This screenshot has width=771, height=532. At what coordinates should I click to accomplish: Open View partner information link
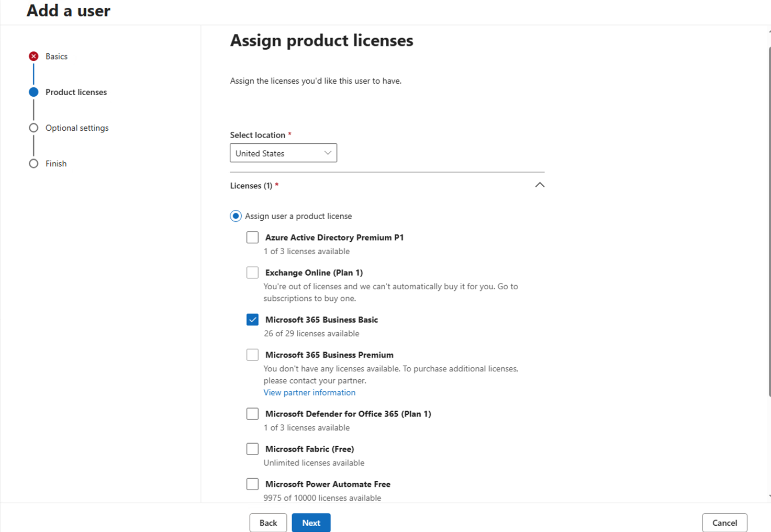point(309,392)
